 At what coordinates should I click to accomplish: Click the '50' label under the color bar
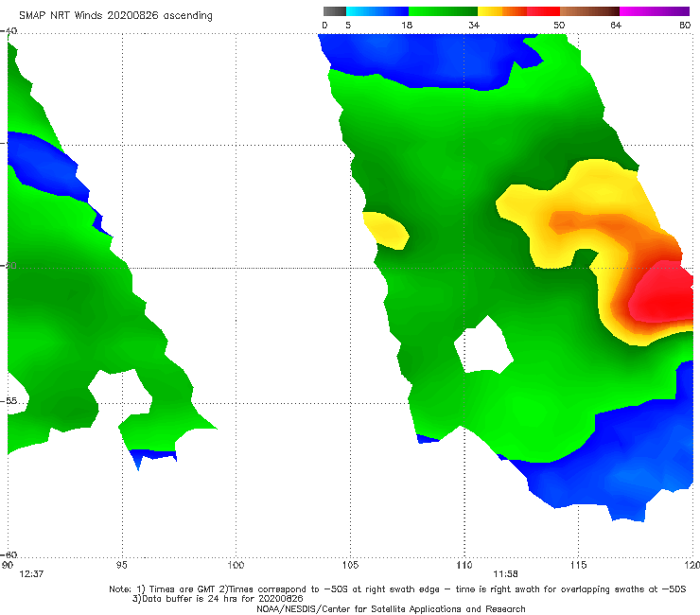pyautogui.click(x=559, y=25)
